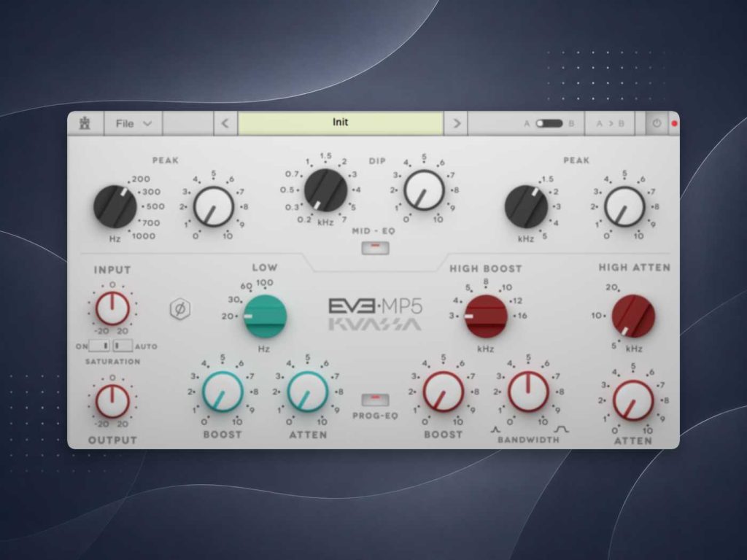
Task: Click the EVE-MP5 logo
Action: pos(376,306)
